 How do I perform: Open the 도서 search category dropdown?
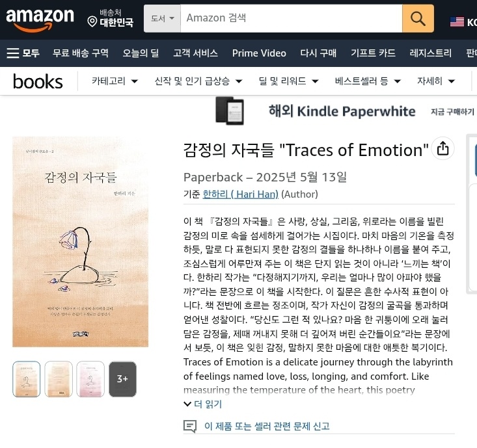(x=163, y=18)
